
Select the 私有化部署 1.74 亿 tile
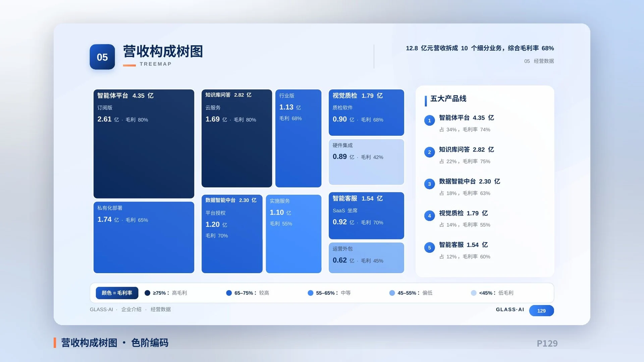pyautogui.click(x=144, y=237)
